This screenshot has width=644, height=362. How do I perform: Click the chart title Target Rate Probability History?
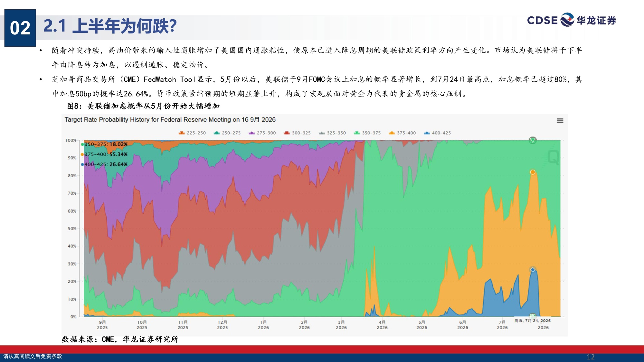point(170,120)
